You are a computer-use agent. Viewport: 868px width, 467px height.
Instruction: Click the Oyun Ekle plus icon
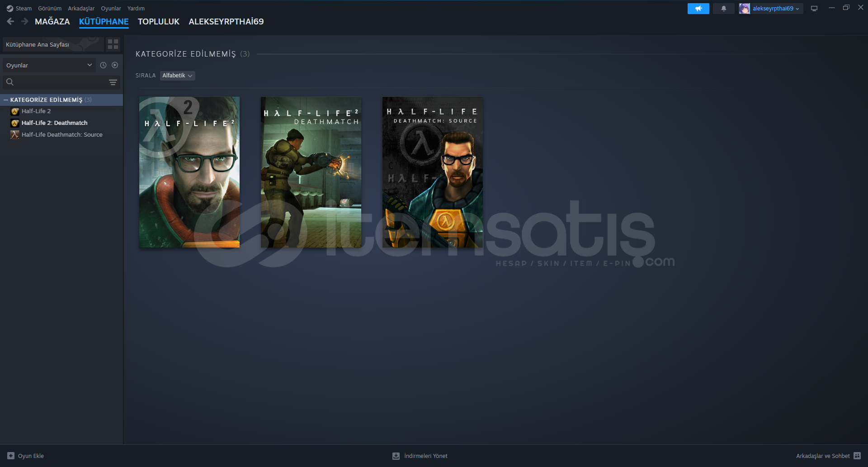click(x=11, y=456)
